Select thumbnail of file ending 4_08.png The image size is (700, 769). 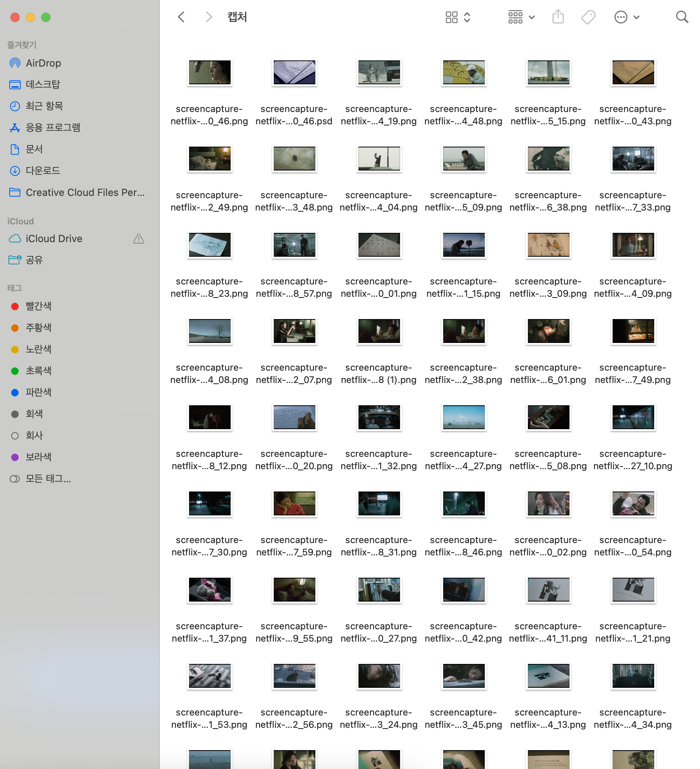pyautogui.click(x=210, y=331)
